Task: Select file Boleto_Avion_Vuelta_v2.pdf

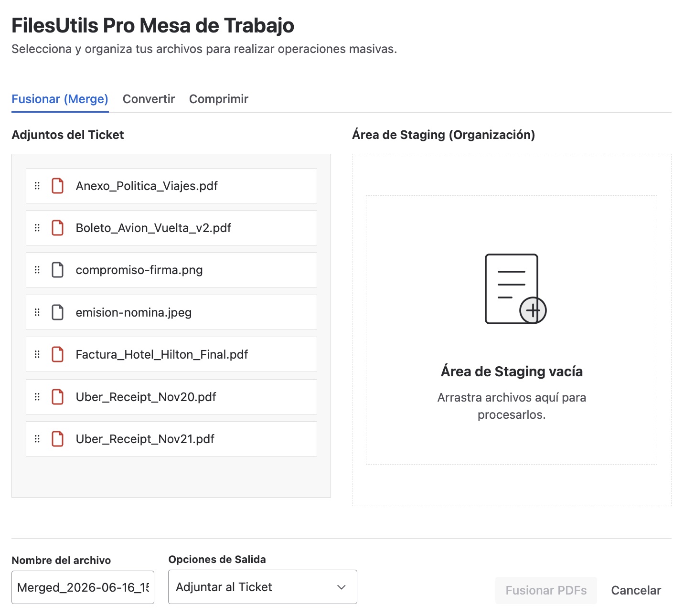Action: (x=171, y=228)
